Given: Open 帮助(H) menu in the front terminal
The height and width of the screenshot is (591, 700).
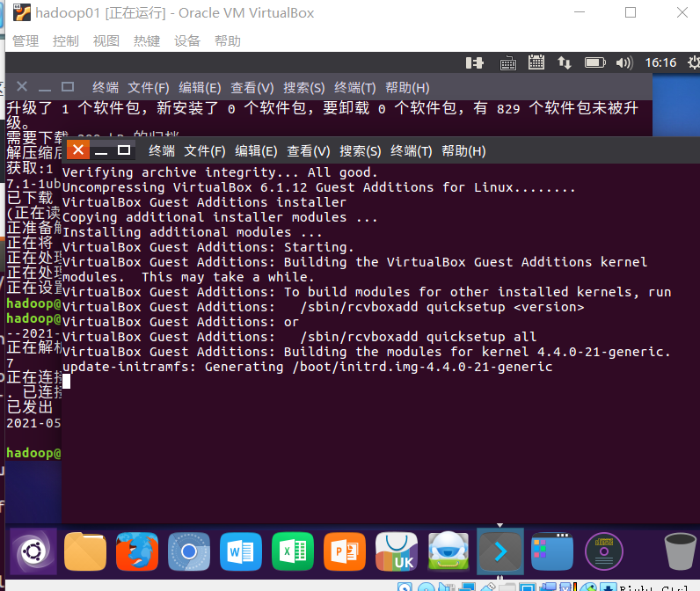Looking at the screenshot, I should tap(463, 151).
